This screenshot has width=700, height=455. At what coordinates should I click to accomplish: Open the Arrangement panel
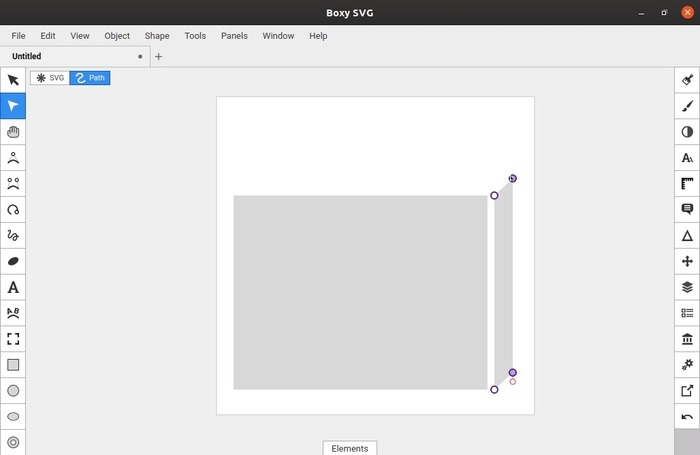pos(687,261)
